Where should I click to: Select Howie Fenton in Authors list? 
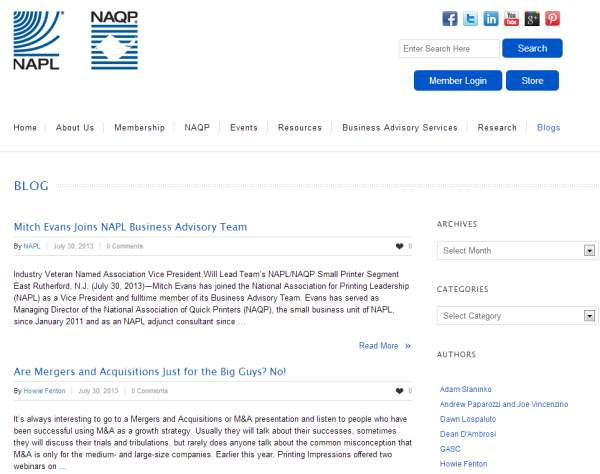coord(463,464)
